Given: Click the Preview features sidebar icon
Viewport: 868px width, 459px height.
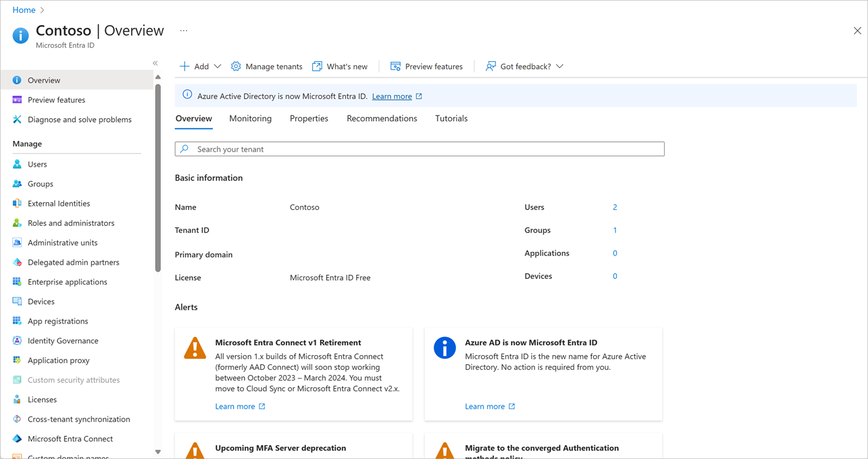Looking at the screenshot, I should pos(17,100).
